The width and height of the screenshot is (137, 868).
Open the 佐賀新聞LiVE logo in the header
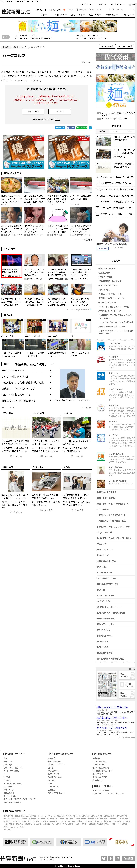click(16, 12)
